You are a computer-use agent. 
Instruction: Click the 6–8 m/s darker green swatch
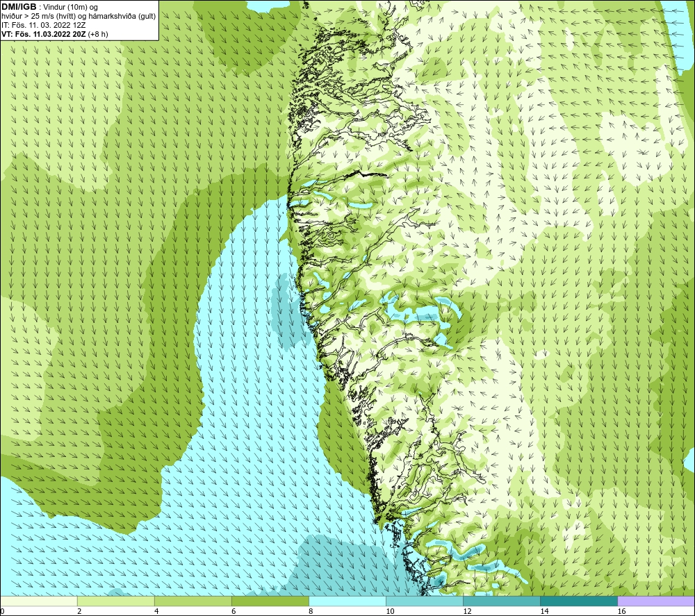pos(270,601)
